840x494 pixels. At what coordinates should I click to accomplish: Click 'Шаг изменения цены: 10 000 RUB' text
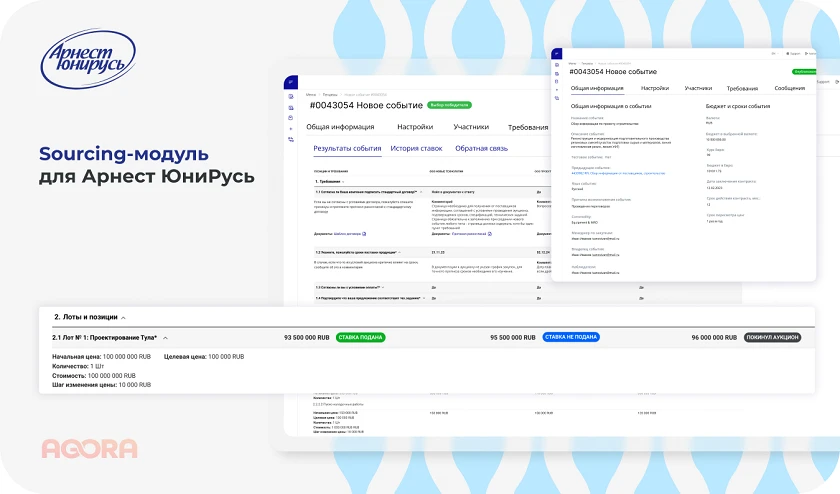click(101, 385)
